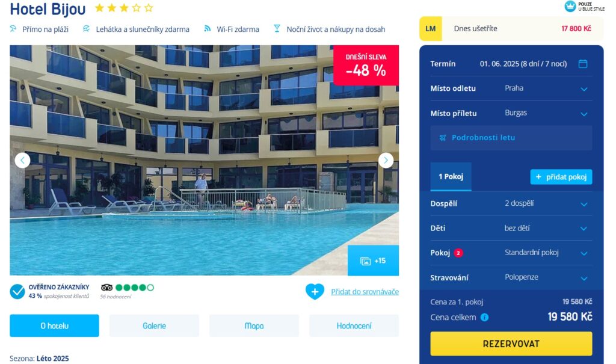Click the info icon beside Cena celkem
Viewport: 616px width, 364px height.
[x=484, y=317]
